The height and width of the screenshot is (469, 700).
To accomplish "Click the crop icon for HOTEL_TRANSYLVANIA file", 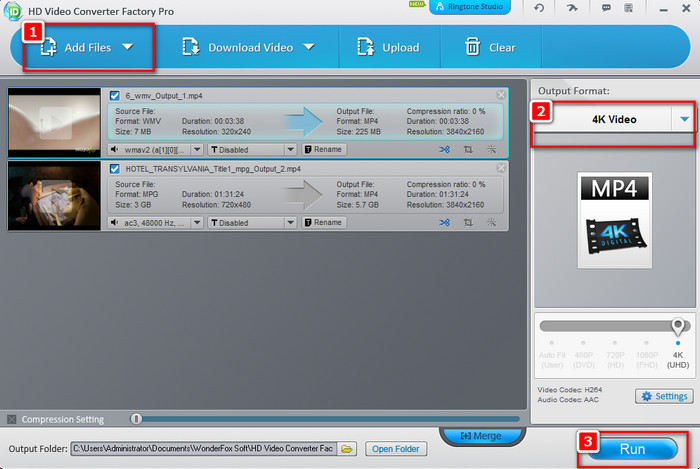I will tap(468, 223).
